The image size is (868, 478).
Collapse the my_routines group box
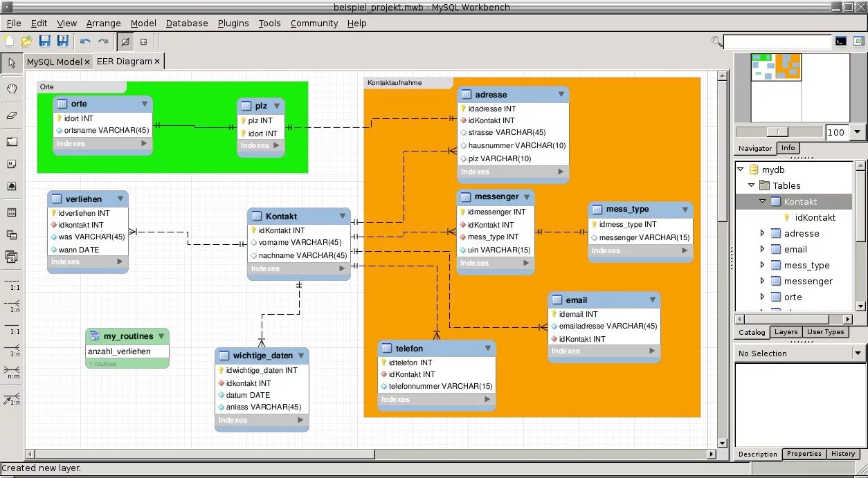pyautogui.click(x=161, y=336)
